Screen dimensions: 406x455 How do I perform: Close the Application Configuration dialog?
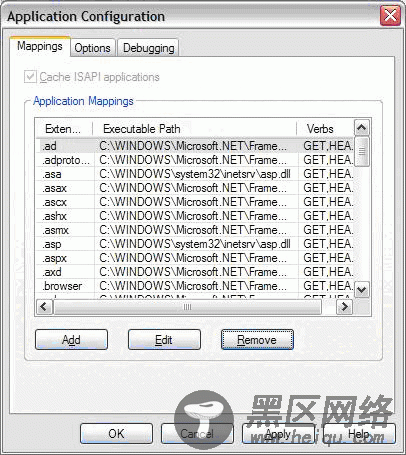pyautogui.click(x=390, y=15)
